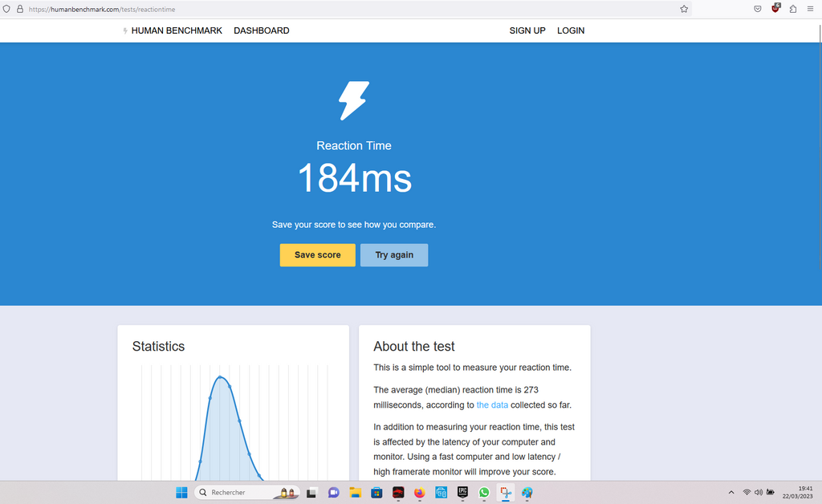The width and height of the screenshot is (822, 504).
Task: Click the padlock site security icon
Action: (20, 9)
